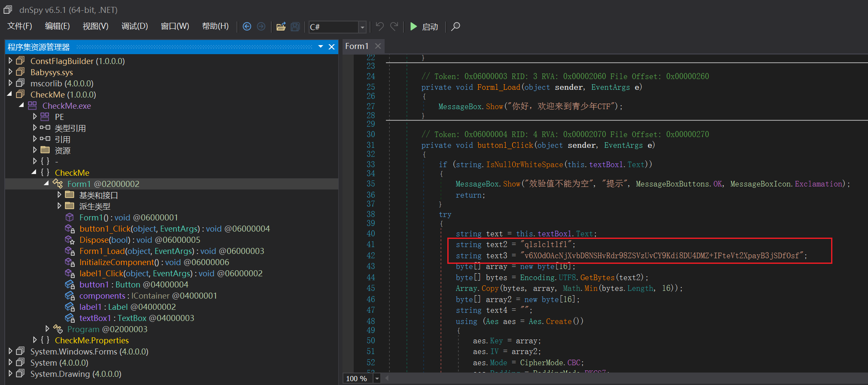
Task: Collapse the Form1 class tree node
Action: click(46, 183)
